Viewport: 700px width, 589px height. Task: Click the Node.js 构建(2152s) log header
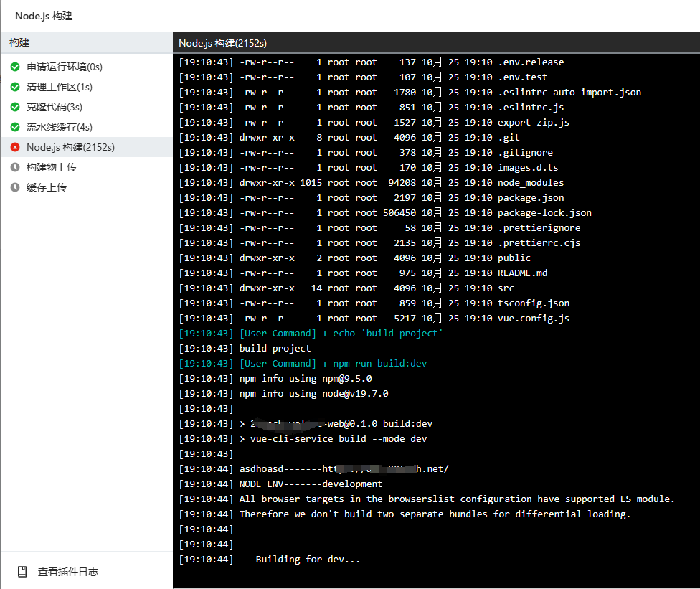coord(223,43)
